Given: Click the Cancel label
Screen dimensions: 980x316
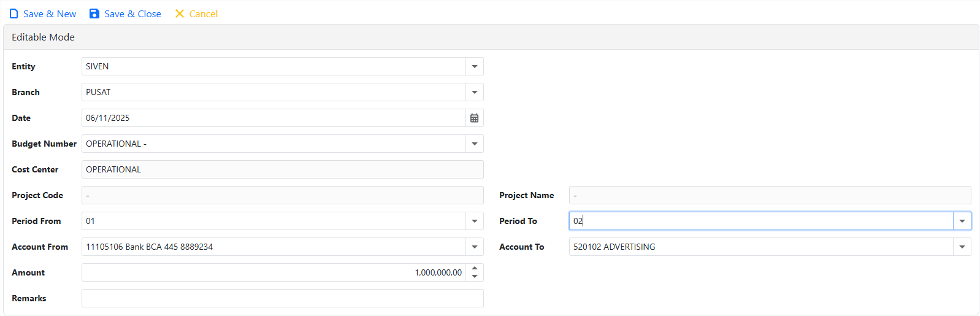Looking at the screenshot, I should (x=203, y=13).
